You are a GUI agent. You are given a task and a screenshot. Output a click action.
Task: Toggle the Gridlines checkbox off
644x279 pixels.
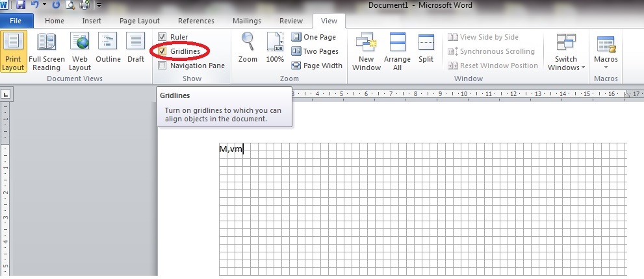(162, 51)
